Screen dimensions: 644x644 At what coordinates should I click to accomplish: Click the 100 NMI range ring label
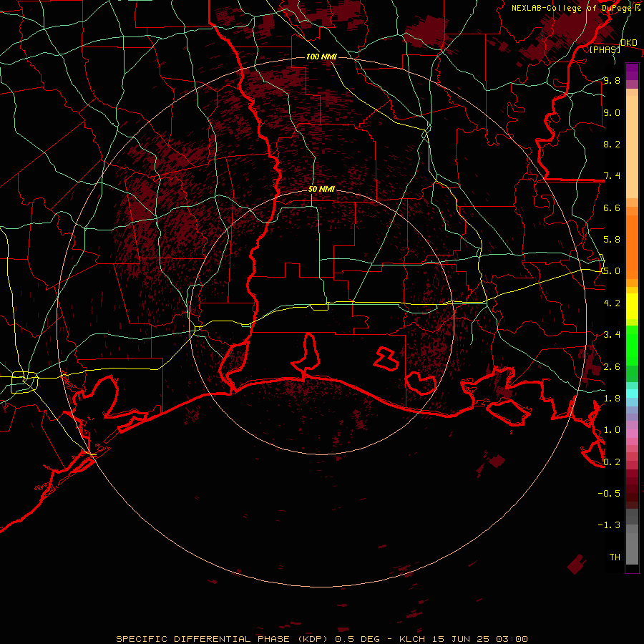click(321, 57)
